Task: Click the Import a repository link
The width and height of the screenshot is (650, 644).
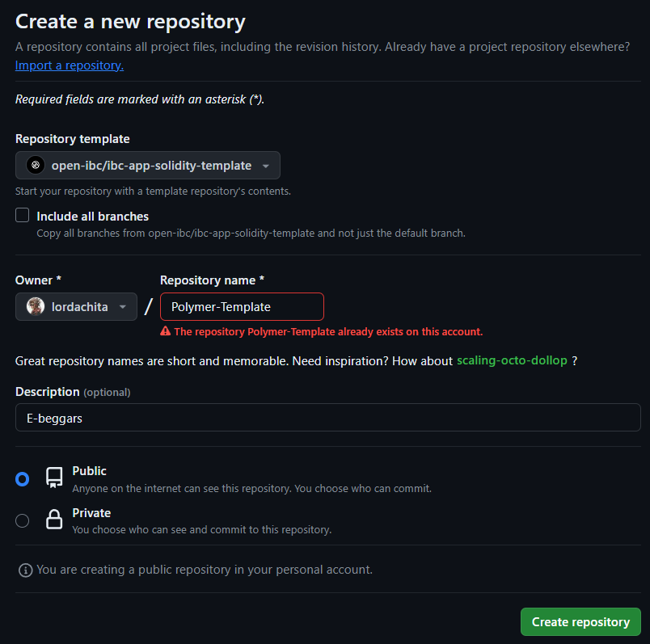Action: click(x=70, y=65)
